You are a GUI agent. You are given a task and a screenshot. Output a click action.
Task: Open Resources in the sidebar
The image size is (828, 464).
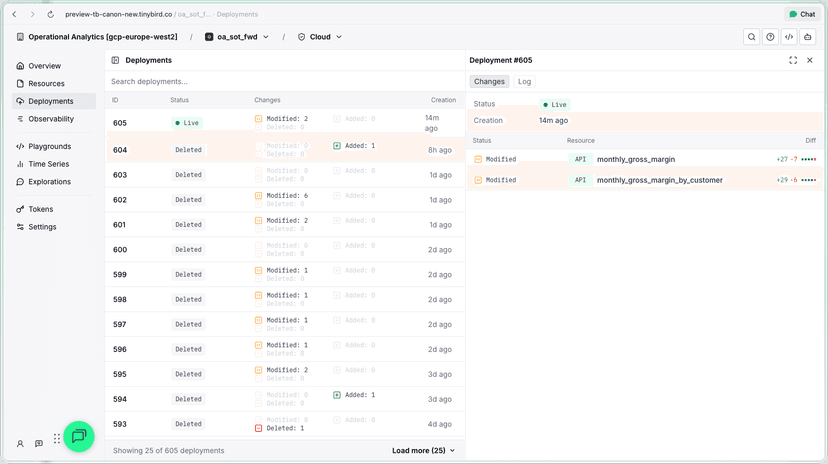[x=54, y=83]
